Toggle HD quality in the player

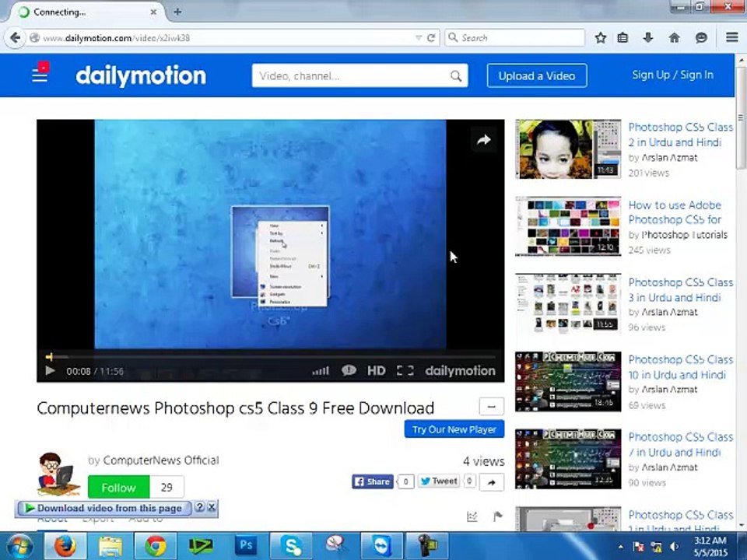[x=376, y=370]
